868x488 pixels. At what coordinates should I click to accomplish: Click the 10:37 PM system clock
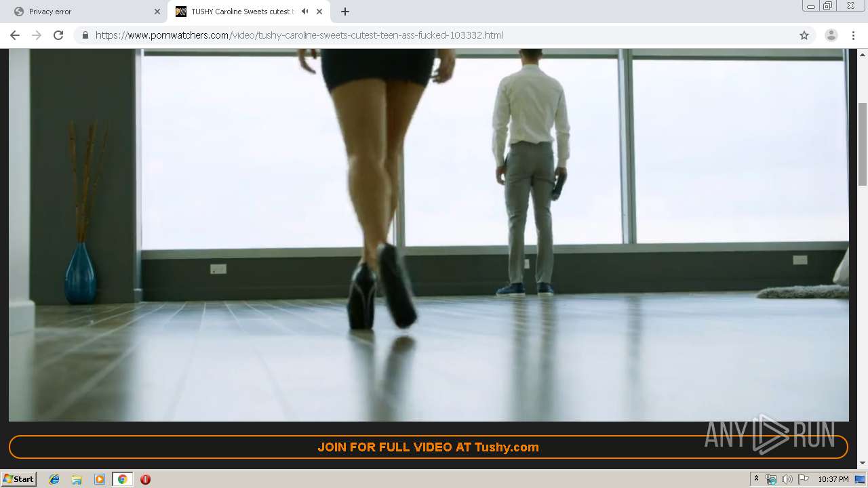833,479
